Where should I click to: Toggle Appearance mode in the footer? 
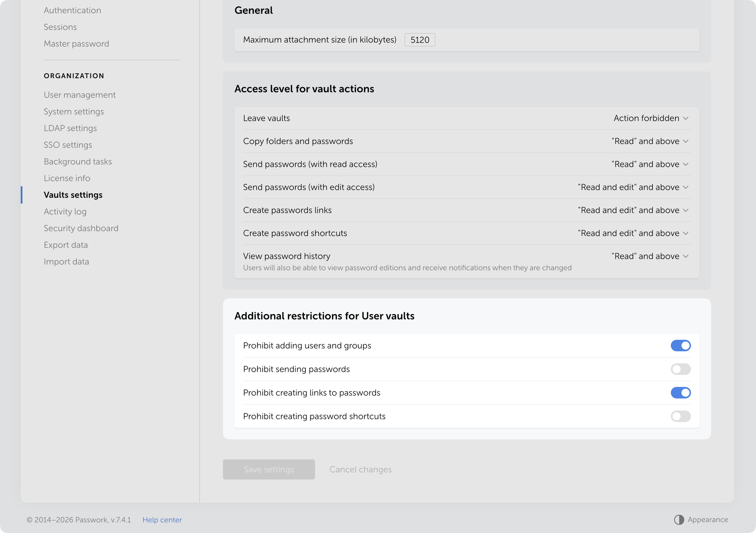702,519
